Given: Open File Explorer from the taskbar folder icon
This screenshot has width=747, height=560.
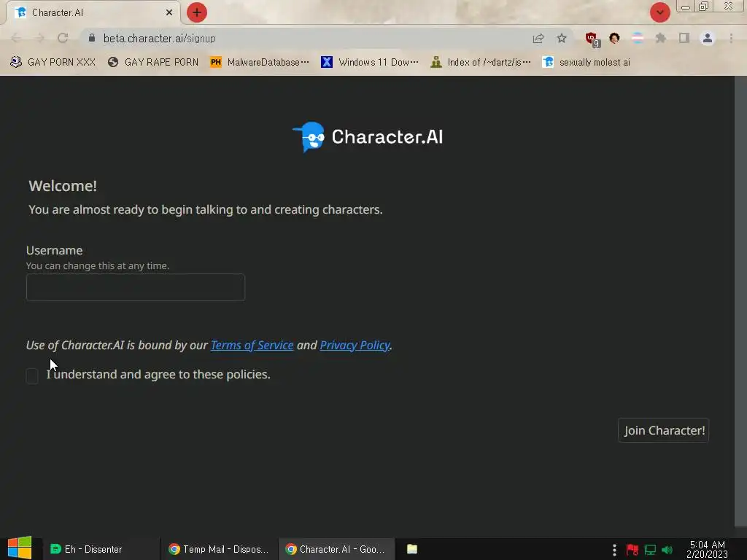Looking at the screenshot, I should [412, 549].
